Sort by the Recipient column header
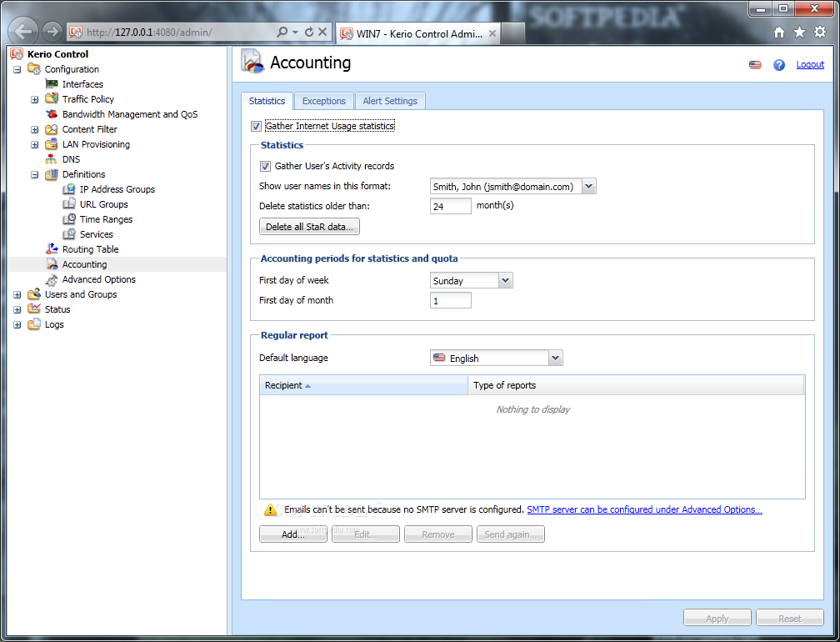This screenshot has width=840, height=642. 363,385
